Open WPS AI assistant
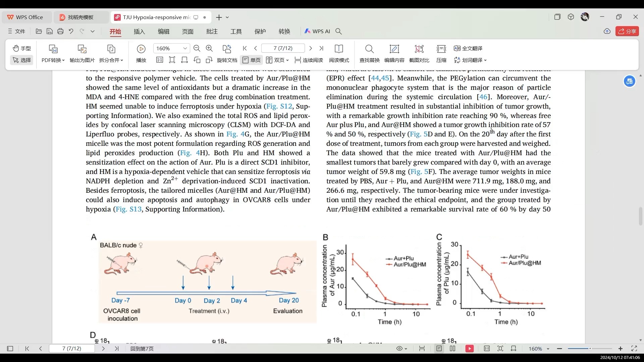This screenshot has width=644, height=362. pos(317,31)
